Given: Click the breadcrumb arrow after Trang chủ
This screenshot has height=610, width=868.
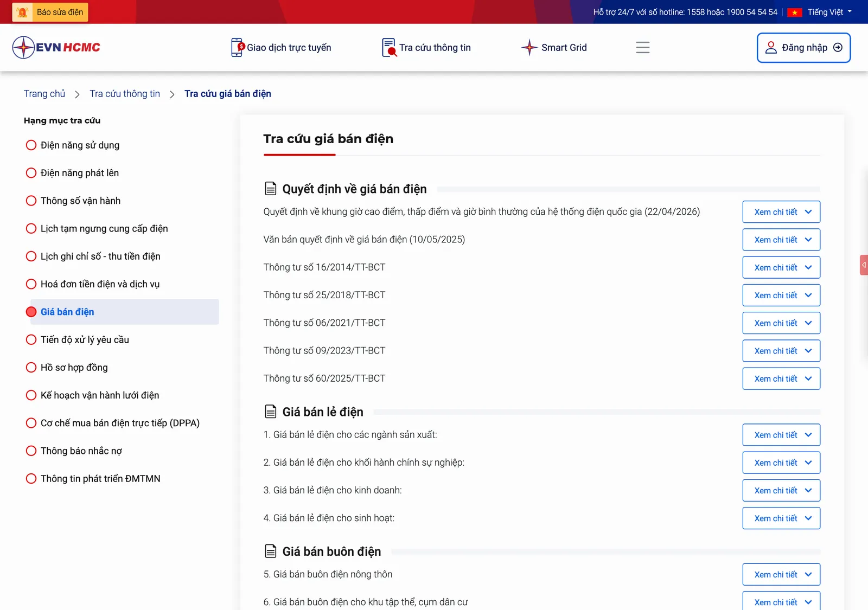Looking at the screenshot, I should tap(77, 94).
